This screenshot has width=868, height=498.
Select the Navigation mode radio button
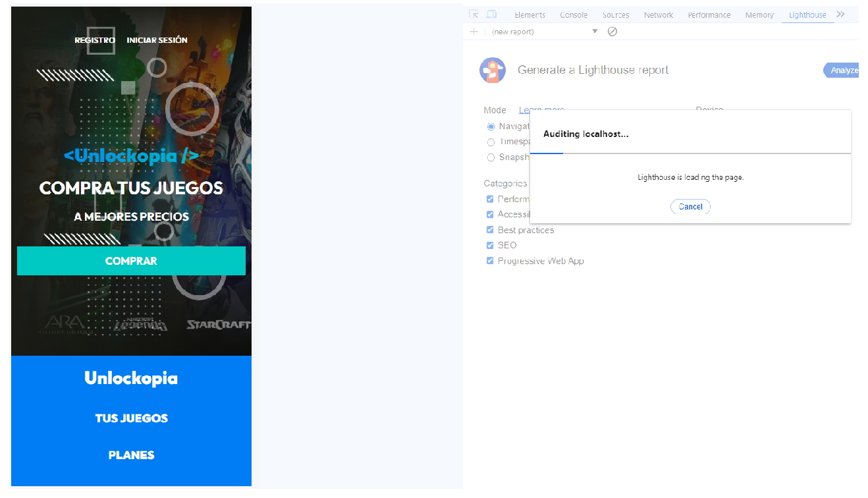tap(491, 126)
